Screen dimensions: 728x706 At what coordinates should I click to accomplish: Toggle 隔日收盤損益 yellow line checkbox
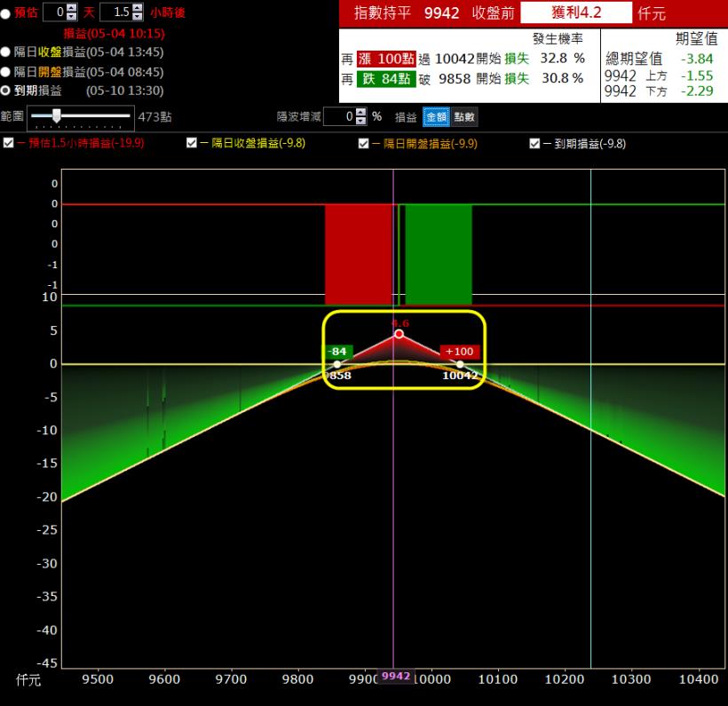pos(192,143)
